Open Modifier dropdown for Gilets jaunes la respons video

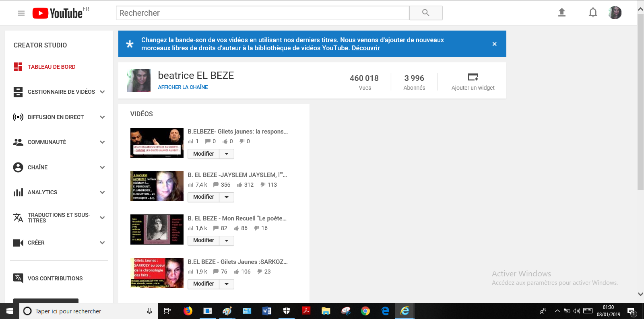click(x=227, y=154)
